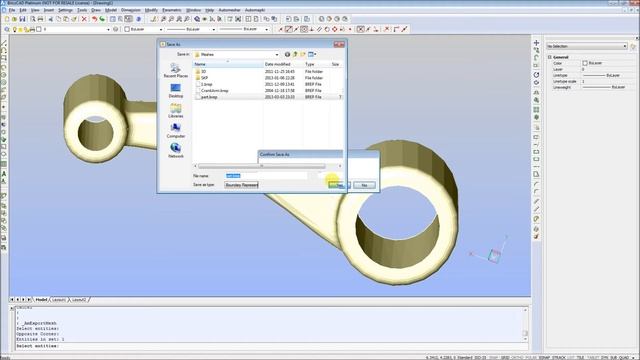Click No in Confirm Save As
The width and height of the screenshot is (640, 360).
click(364, 185)
